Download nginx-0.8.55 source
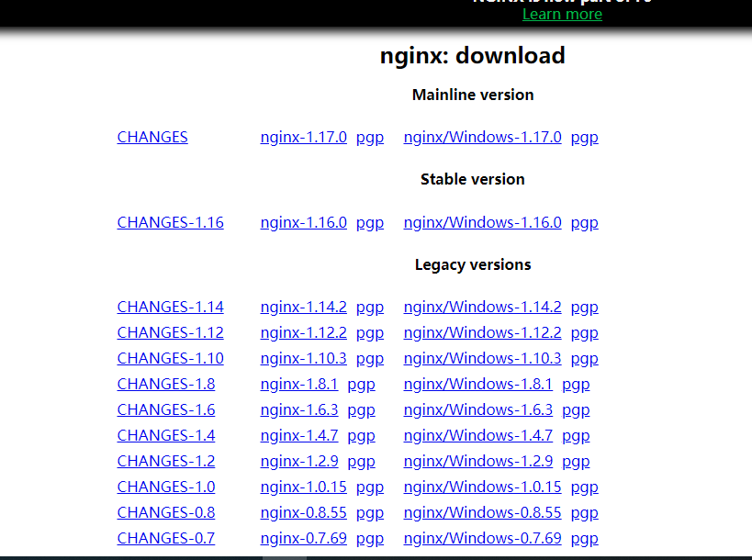Screen dimensions: 752x560 pos(304,512)
